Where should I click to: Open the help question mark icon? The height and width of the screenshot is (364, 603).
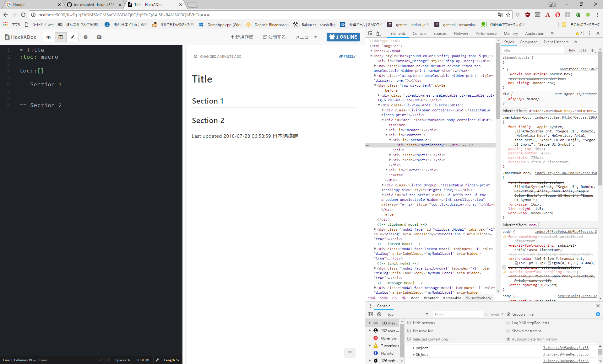pos(86,37)
